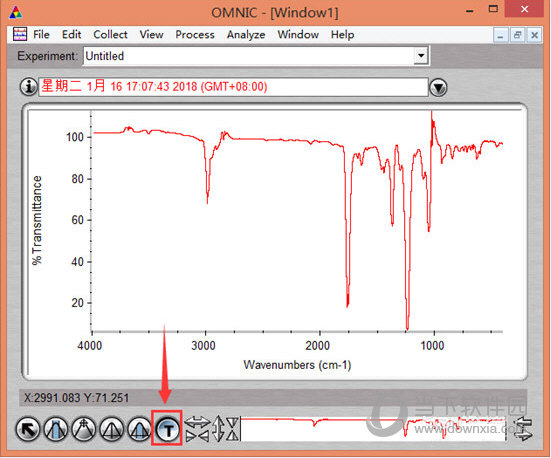This screenshot has width=551, height=458.
Task: Roll the spectrum view left
Action: (524, 423)
